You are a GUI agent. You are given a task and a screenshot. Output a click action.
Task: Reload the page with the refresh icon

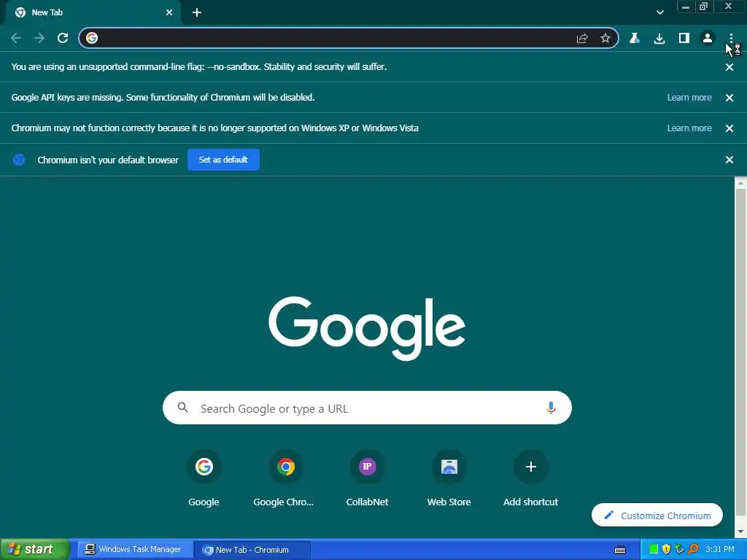pyautogui.click(x=63, y=38)
